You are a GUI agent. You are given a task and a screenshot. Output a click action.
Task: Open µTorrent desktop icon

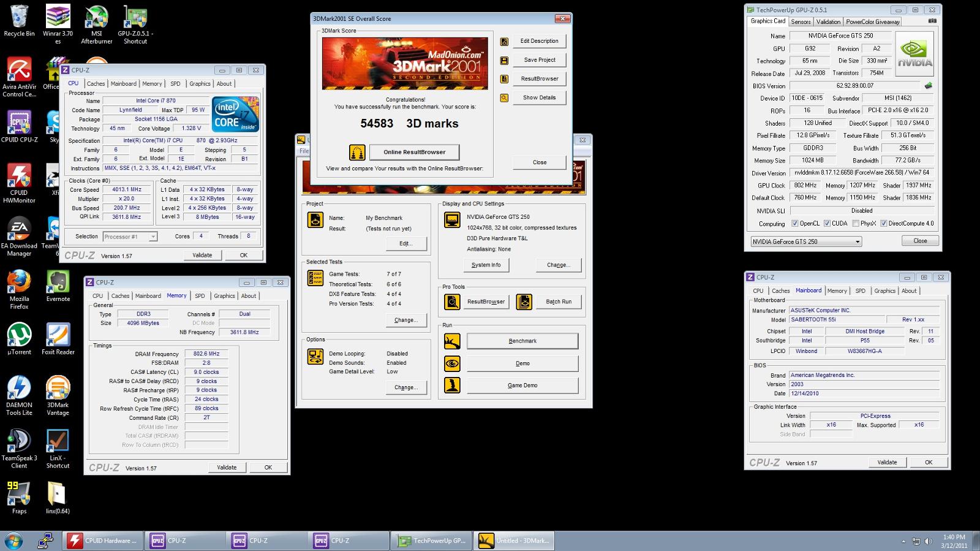19,339
